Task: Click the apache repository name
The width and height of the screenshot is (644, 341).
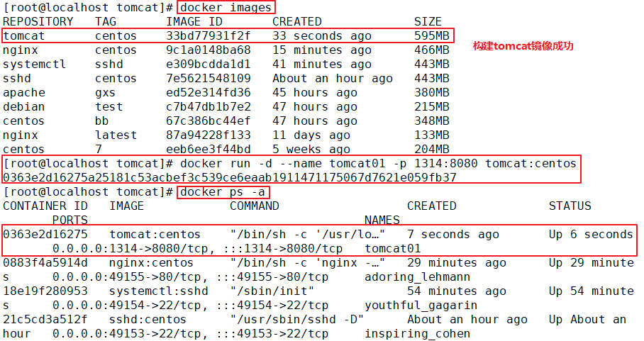Action: click(x=24, y=93)
